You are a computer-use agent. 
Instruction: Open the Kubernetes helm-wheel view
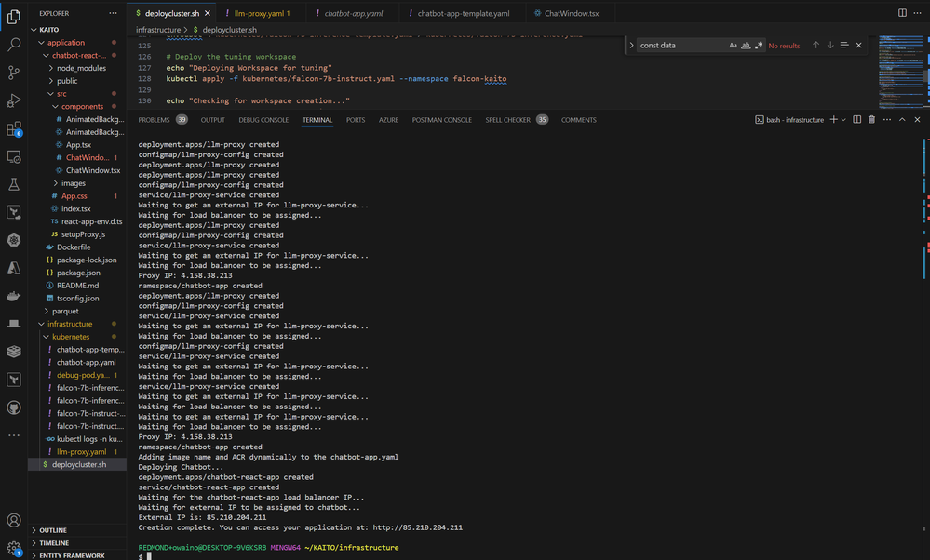click(x=13, y=240)
